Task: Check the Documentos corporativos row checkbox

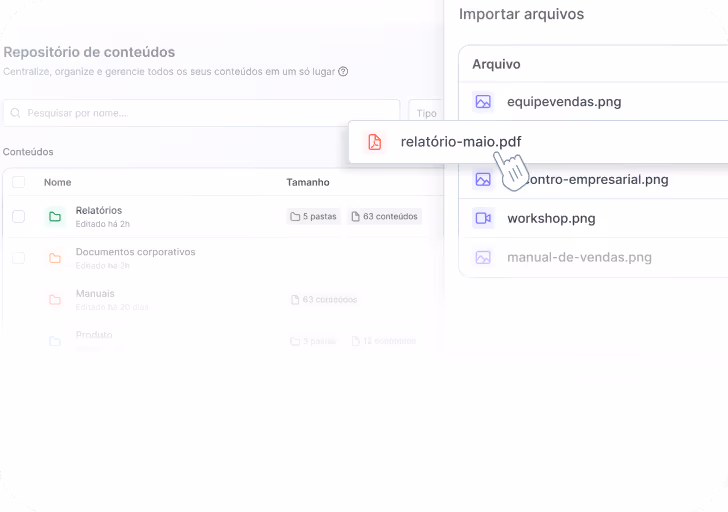Action: (x=19, y=258)
